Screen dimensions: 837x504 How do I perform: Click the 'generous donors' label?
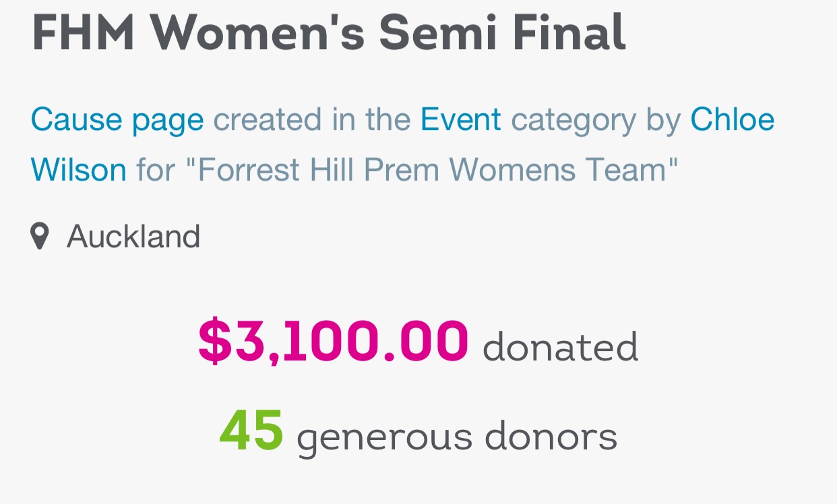[457, 437]
